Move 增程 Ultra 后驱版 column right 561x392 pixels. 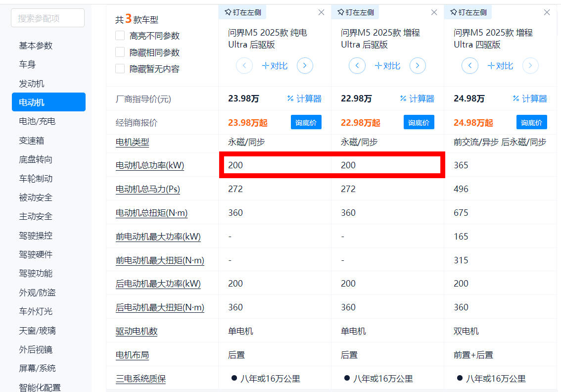click(418, 65)
